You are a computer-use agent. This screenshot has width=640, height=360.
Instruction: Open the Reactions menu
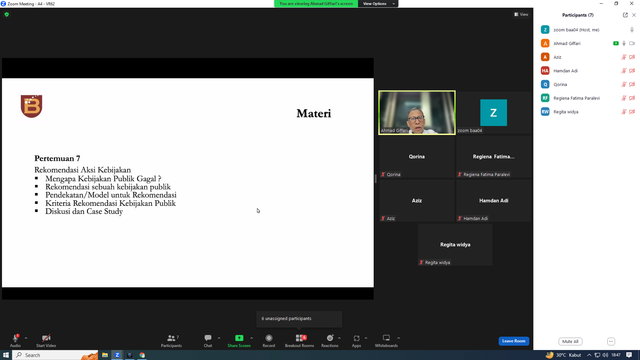pos(329,340)
